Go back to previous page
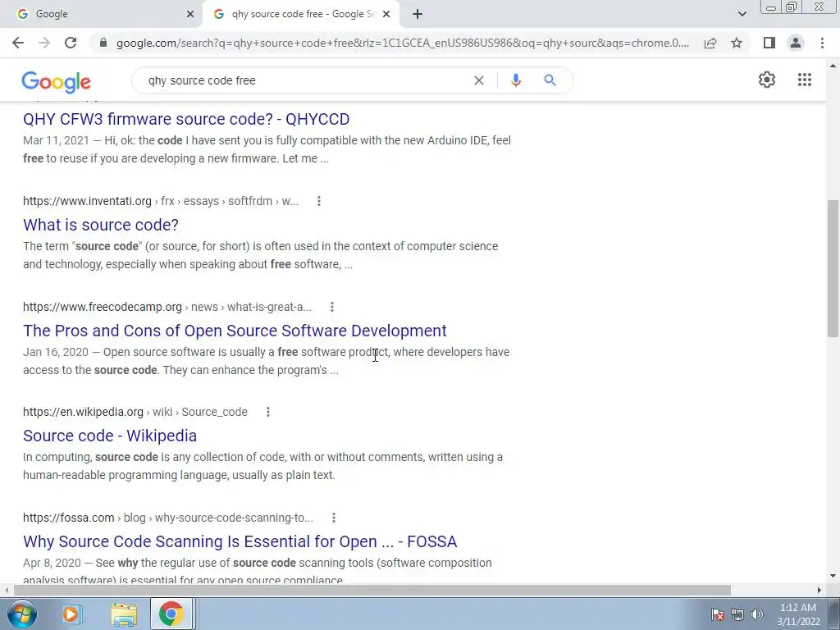The image size is (840, 630). point(18,43)
